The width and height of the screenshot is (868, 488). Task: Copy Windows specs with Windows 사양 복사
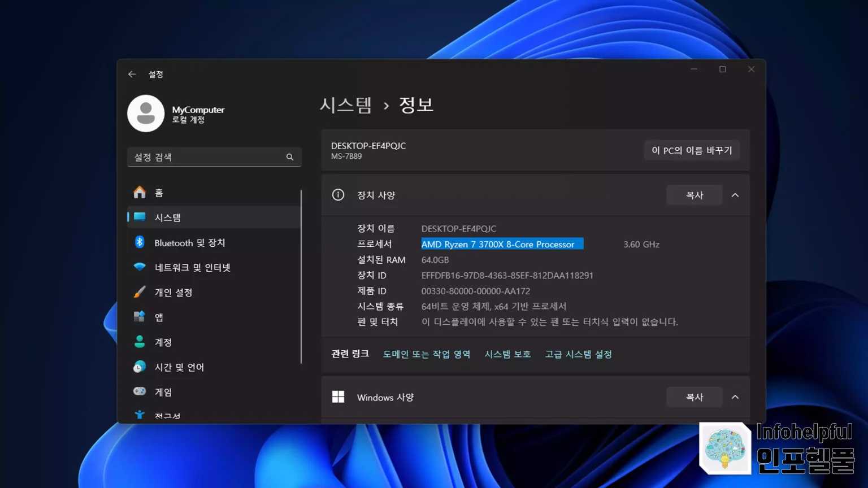(x=695, y=397)
